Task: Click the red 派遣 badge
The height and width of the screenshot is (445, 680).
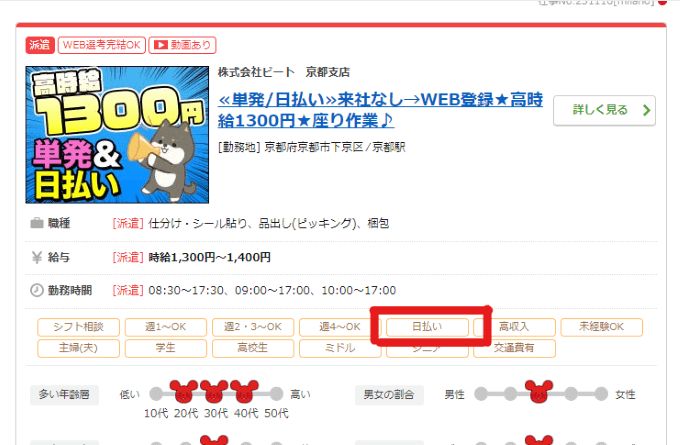Action: 40,45
